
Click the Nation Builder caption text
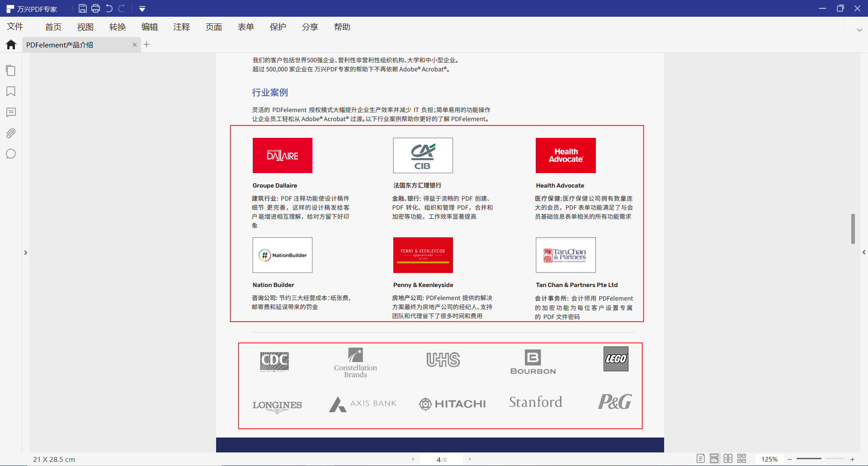(274, 285)
